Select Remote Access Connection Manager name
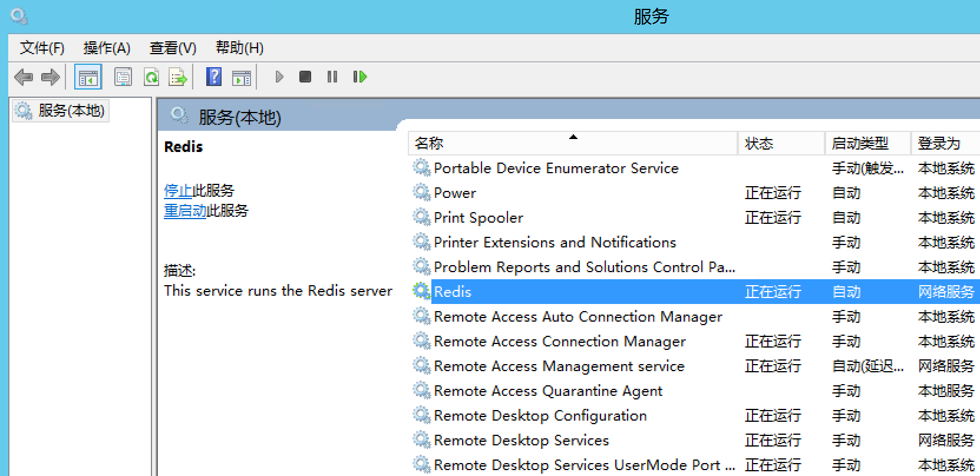Viewport: 980px width, 476px height. pyautogui.click(x=560, y=341)
